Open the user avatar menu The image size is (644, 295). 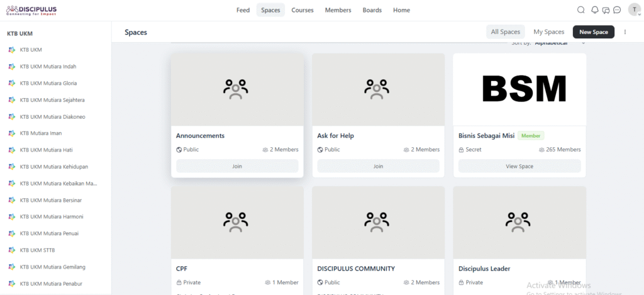tap(634, 9)
